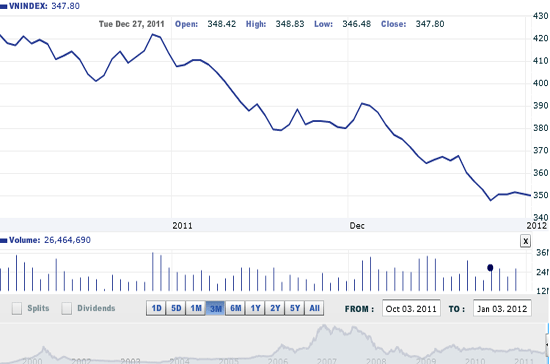Viewport: 550px width, 364px height.
Task: Click the 2012 axis label
Action: [x=537, y=226]
